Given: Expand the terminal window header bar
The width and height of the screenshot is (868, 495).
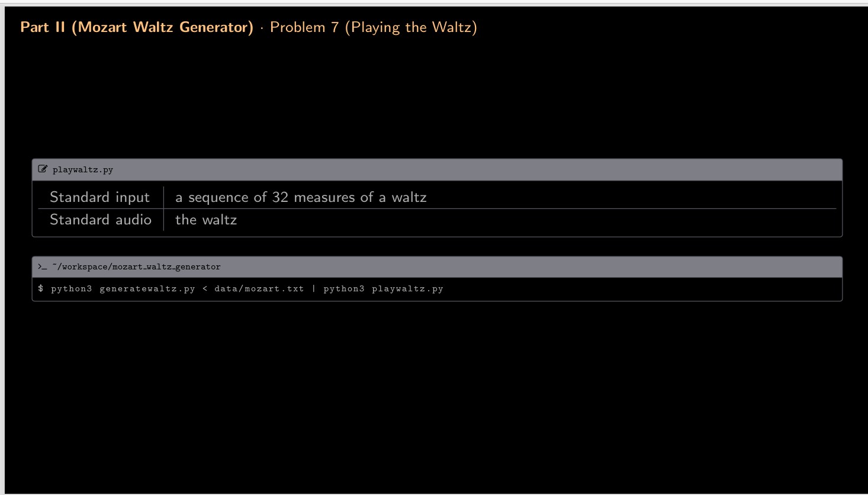Looking at the screenshot, I should pyautogui.click(x=436, y=266).
